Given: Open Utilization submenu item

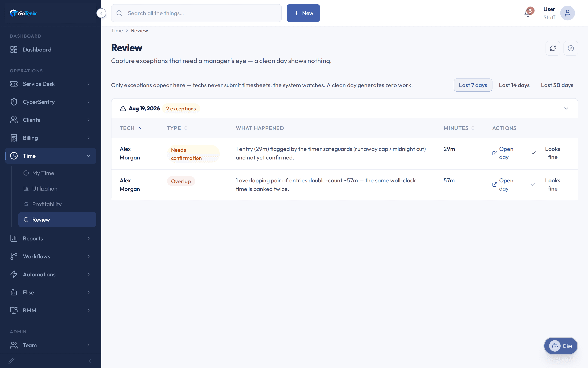Looking at the screenshot, I should click(57, 189).
